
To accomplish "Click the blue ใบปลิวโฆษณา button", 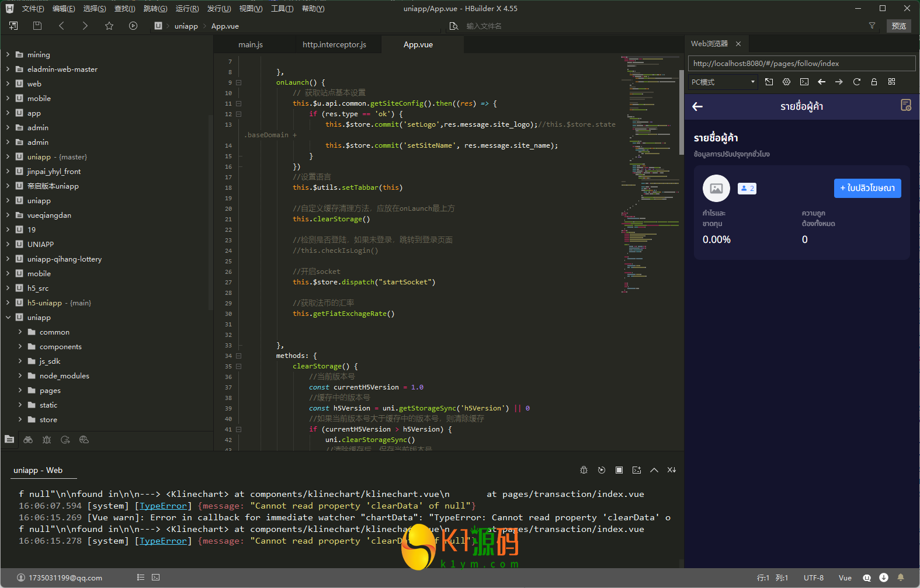I will 867,188.
